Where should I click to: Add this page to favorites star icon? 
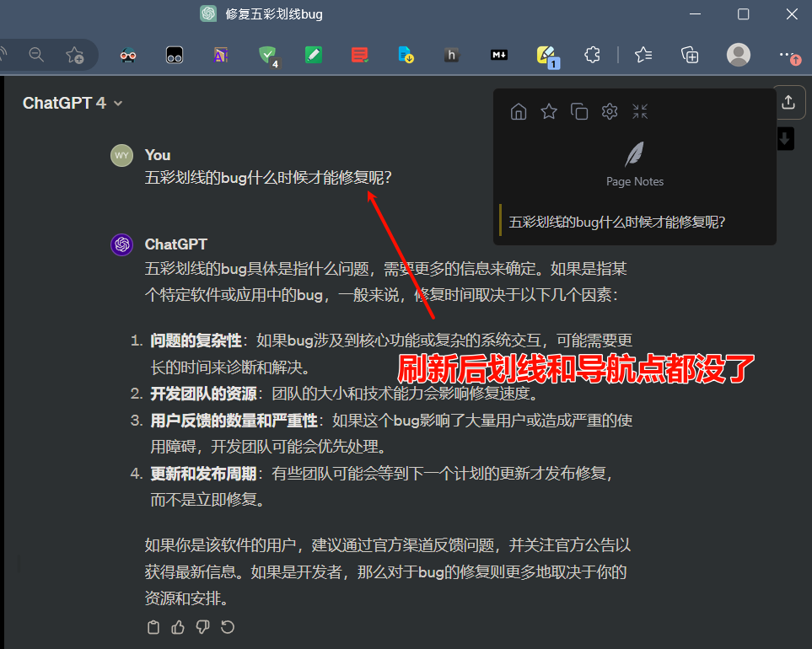[x=74, y=55]
